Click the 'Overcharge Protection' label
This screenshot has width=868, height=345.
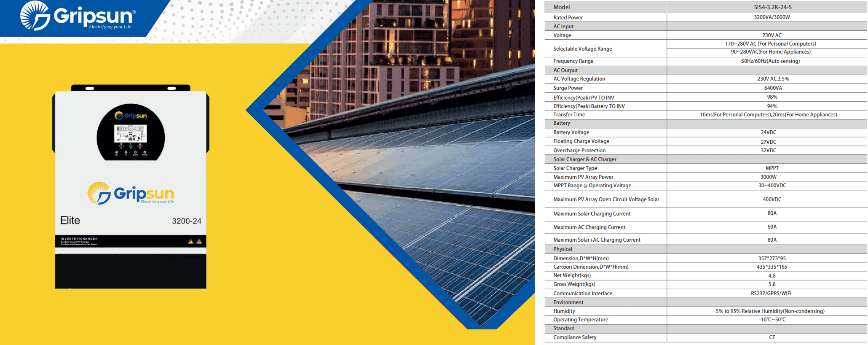coord(579,151)
